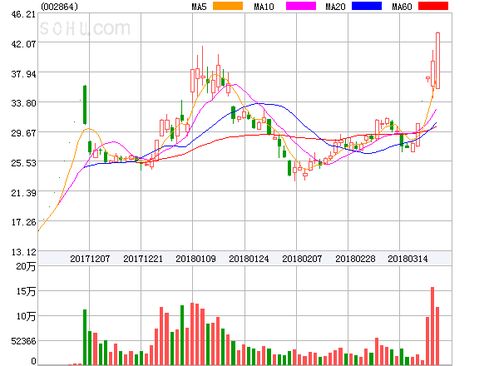Click the 42.07 price axis label
The image size is (499, 366).
(23, 43)
